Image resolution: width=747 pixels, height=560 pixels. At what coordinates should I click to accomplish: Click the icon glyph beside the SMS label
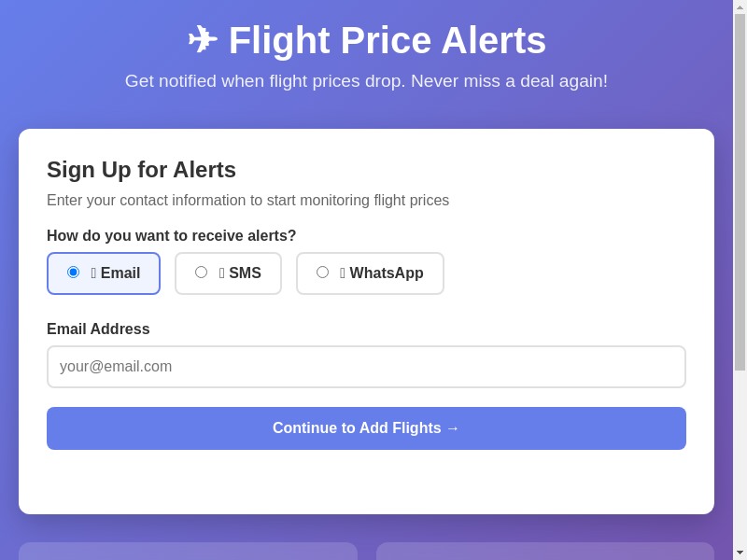[x=221, y=273]
